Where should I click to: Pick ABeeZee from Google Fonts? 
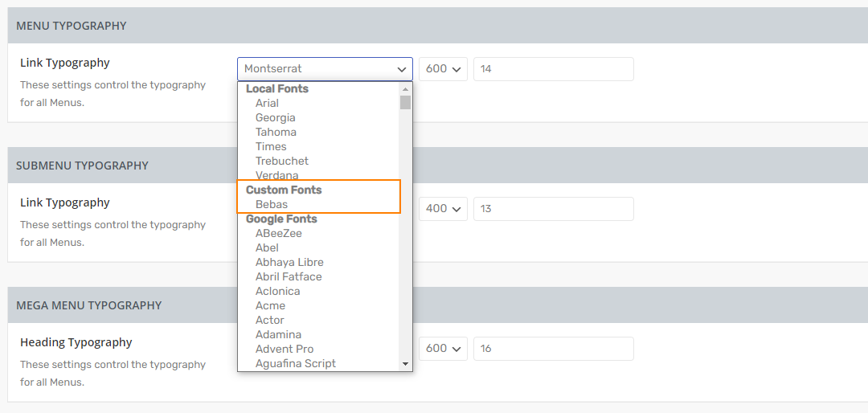point(278,233)
